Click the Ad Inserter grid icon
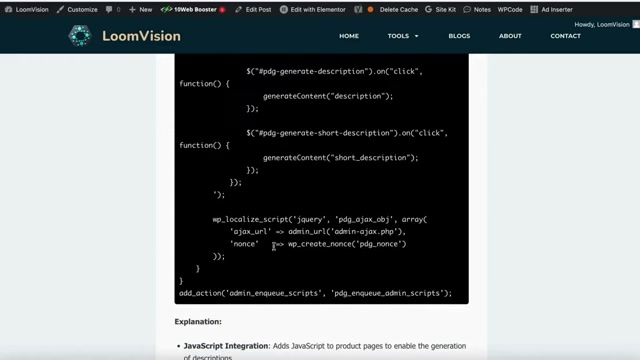Image resolution: width=640 pixels, height=360 pixels. coord(534,9)
